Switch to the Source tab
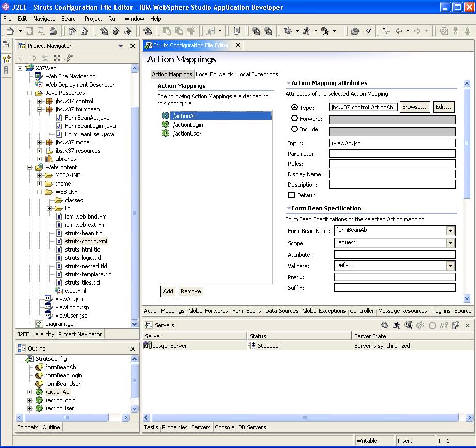The width and height of the screenshot is (476, 448). 463,311
